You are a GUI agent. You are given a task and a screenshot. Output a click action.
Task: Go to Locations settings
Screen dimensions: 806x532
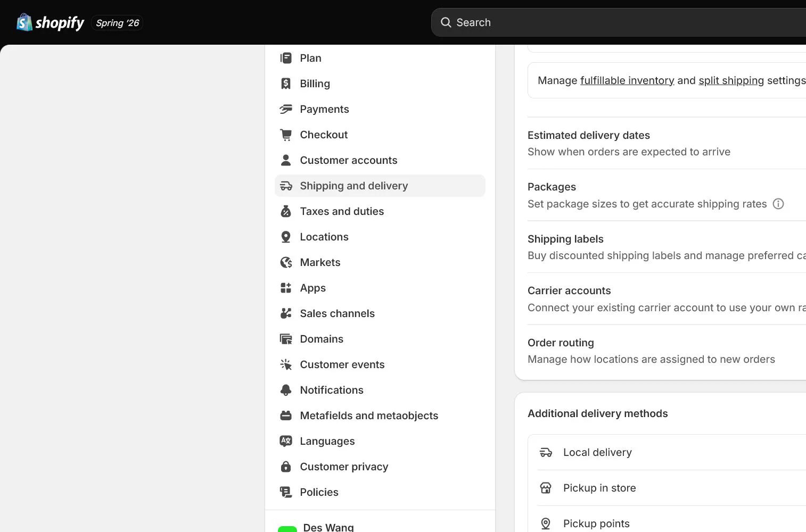point(380,237)
